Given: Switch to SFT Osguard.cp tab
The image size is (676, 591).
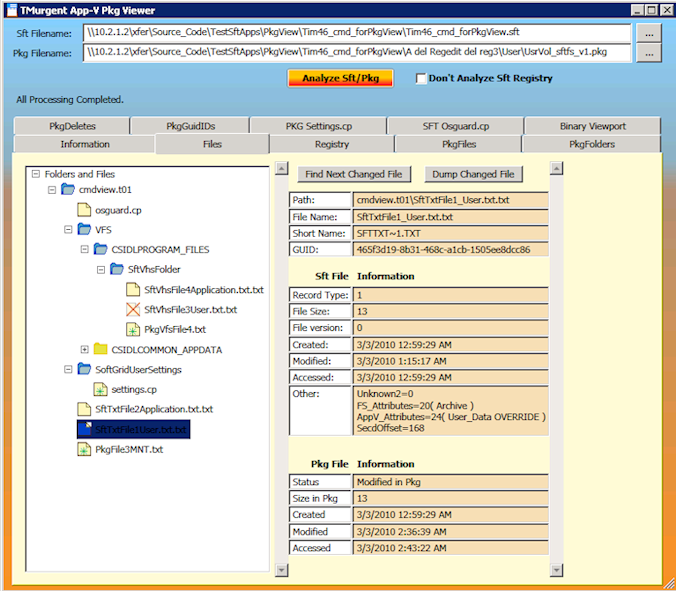Looking at the screenshot, I should coord(456,126).
